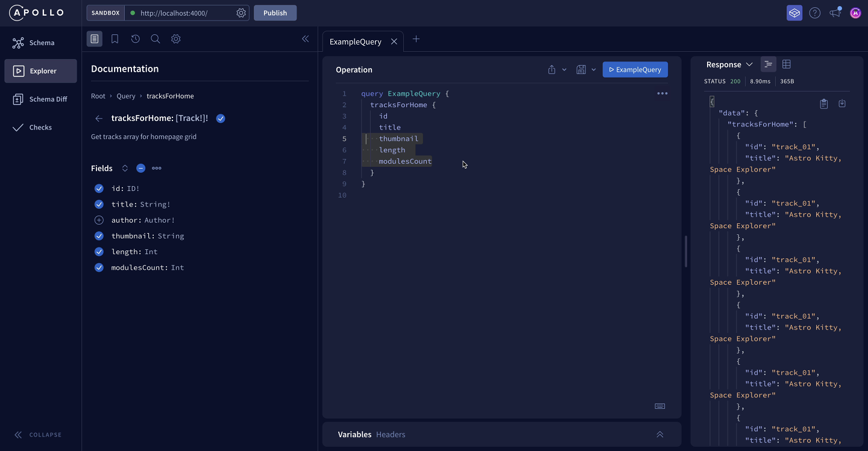868x451 pixels.
Task: Select Explorer in the sidebar
Action: (40, 71)
